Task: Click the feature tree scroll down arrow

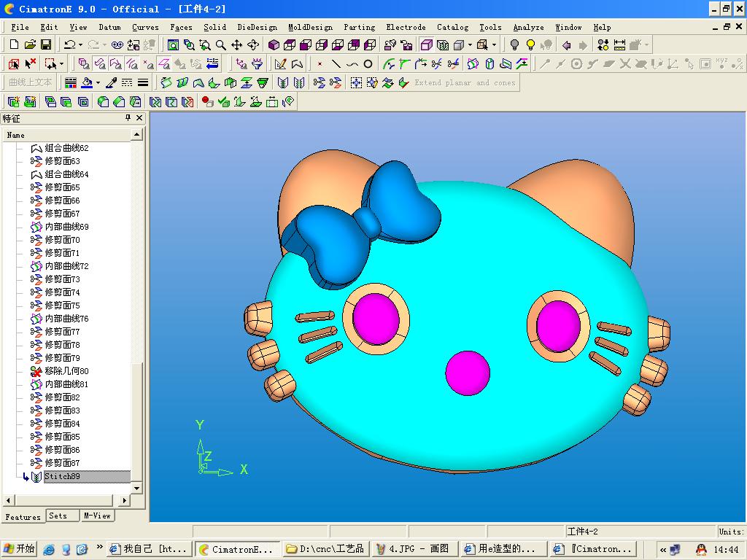Action: (x=136, y=488)
